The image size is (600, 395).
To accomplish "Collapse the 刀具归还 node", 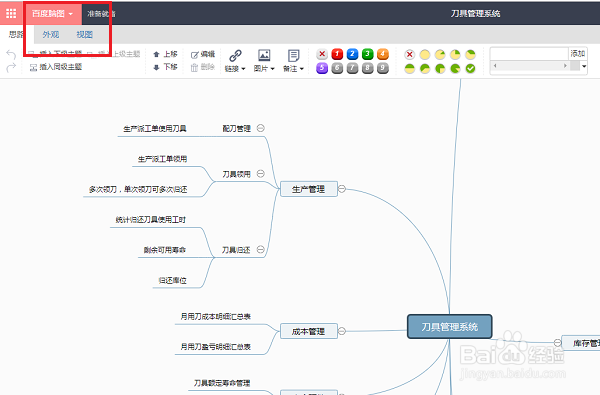I will click(x=261, y=249).
